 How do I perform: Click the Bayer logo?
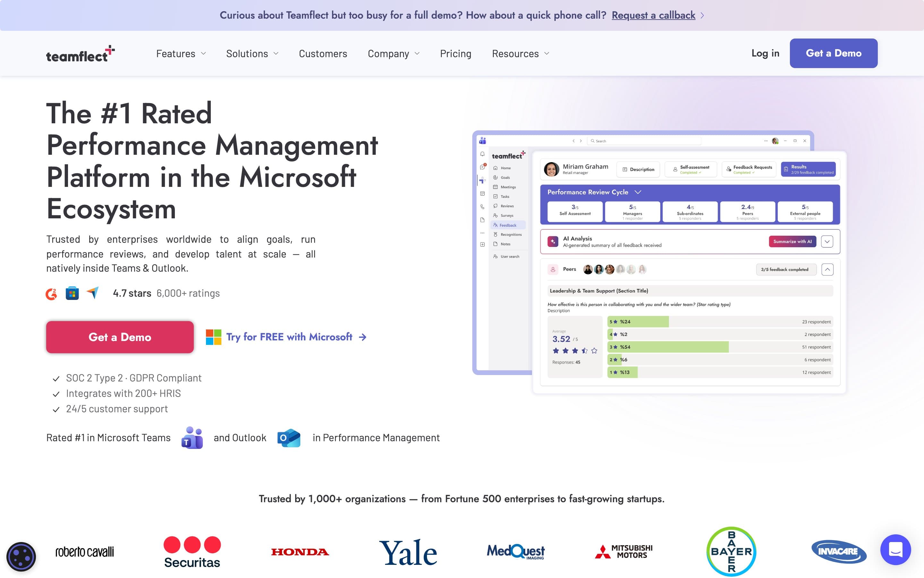pos(731,552)
